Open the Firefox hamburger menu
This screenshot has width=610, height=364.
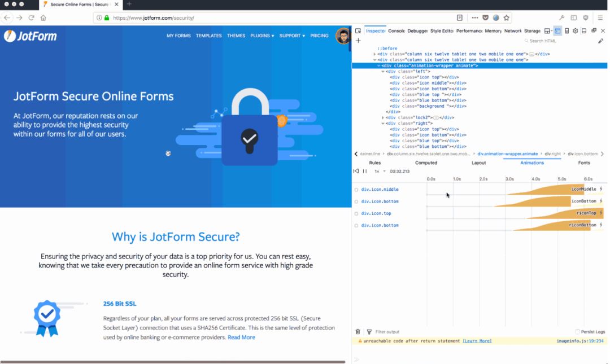(600, 17)
